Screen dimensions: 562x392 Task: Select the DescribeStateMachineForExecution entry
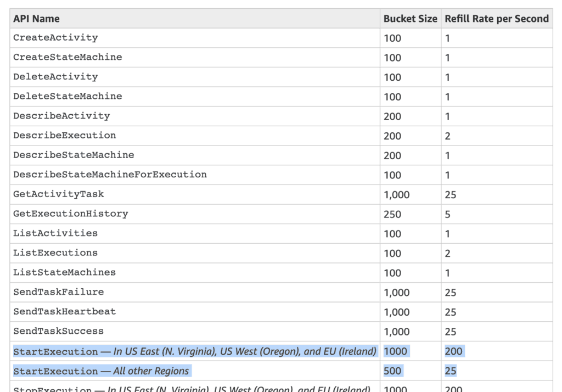click(110, 175)
